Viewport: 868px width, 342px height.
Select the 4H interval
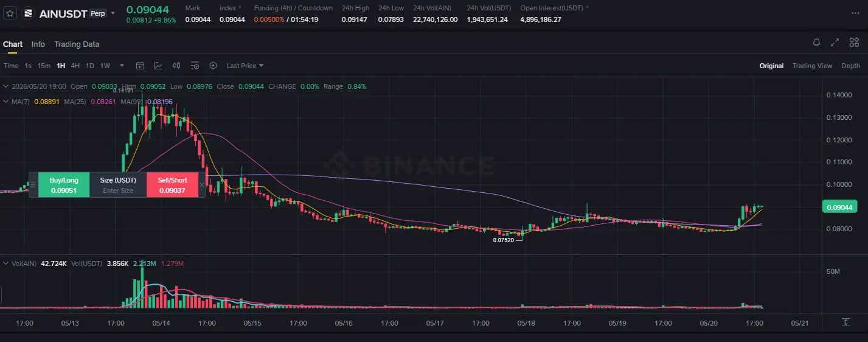pos(75,66)
